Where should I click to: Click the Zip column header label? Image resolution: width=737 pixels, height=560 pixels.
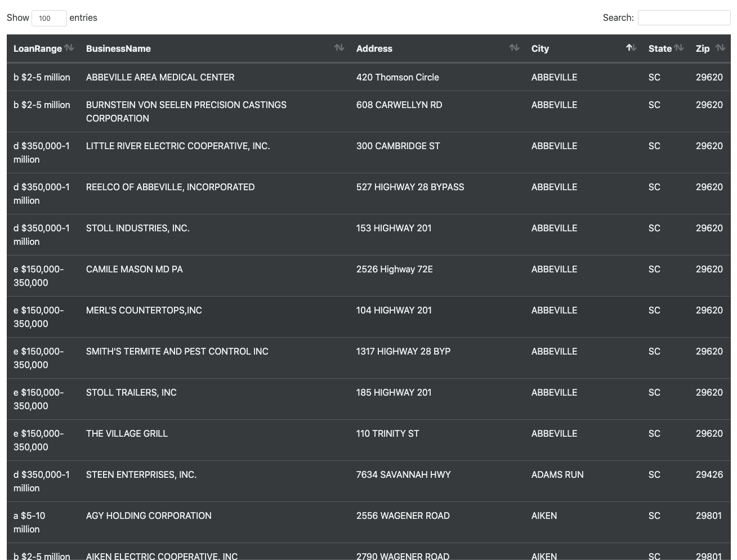(703, 48)
